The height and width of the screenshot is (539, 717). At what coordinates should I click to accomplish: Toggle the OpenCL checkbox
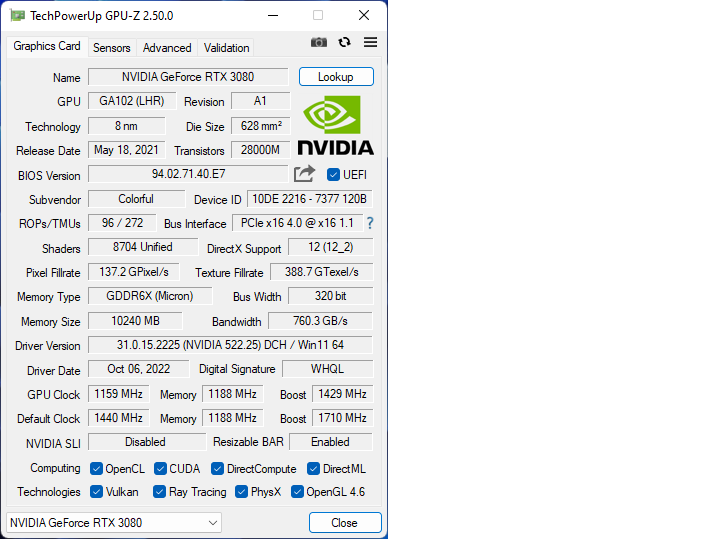[x=96, y=469]
